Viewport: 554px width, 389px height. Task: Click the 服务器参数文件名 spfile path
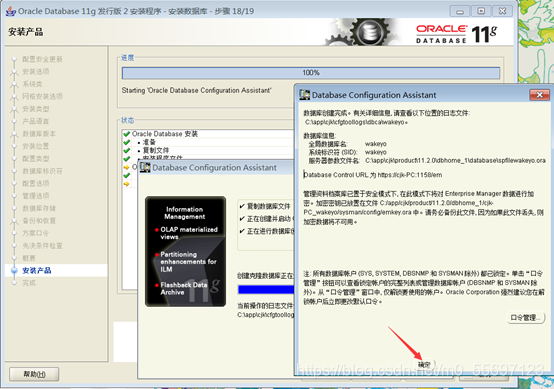[x=455, y=160]
